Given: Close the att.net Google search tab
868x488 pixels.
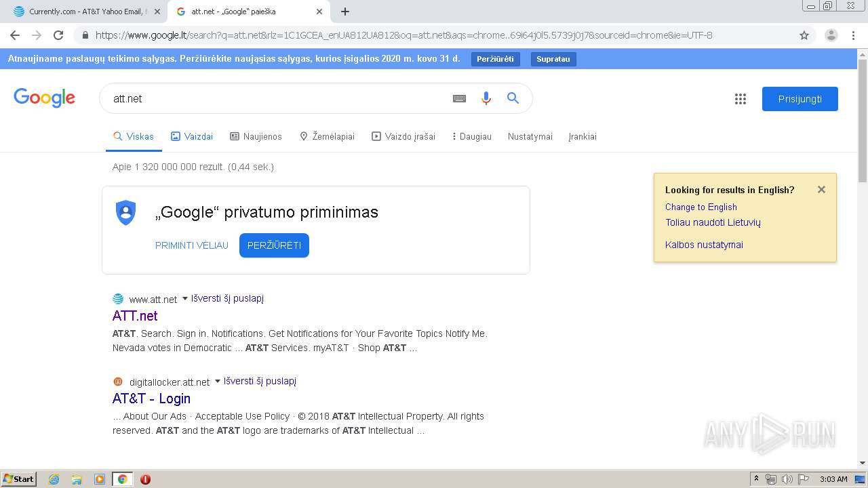Looking at the screenshot, I should [x=319, y=12].
